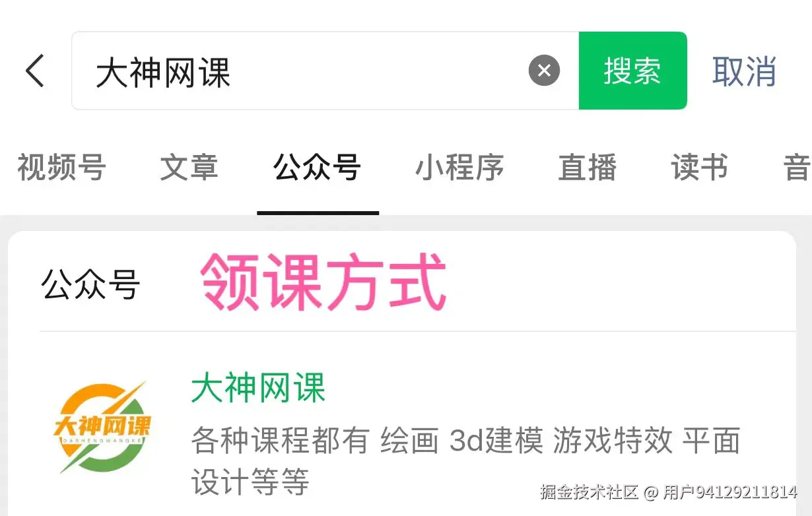Click the 各种课程都有 description text
The height and width of the screenshot is (516, 812).
(280, 440)
